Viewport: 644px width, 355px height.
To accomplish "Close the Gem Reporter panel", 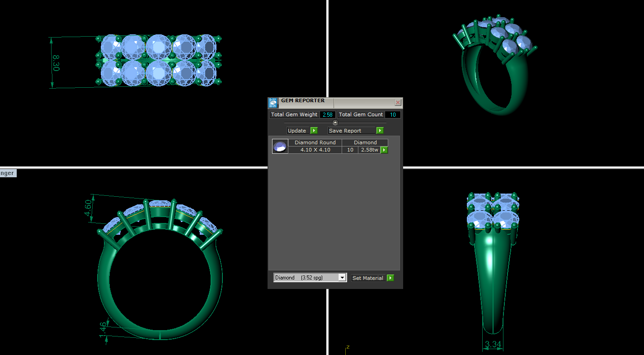I will pos(398,103).
